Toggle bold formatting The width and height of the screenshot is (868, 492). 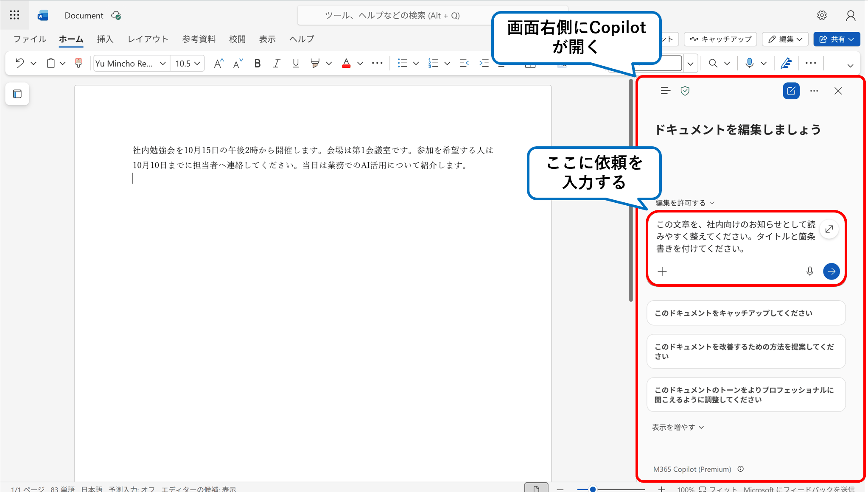click(x=257, y=63)
